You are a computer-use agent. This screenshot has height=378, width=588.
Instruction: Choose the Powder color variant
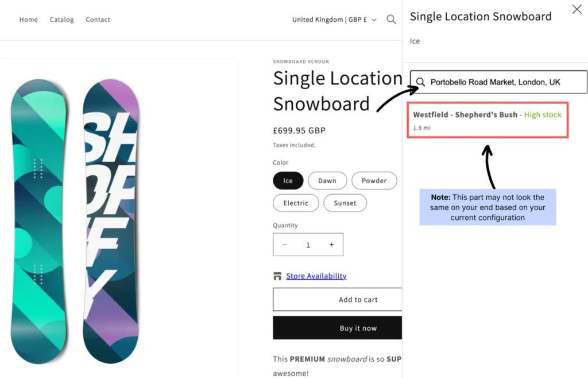374,181
